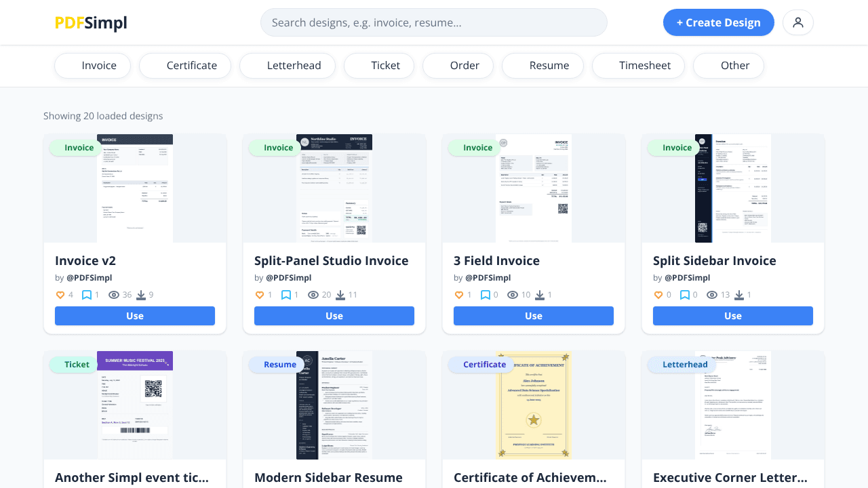Open the Certificate of Achievement thumbnail

tap(534, 407)
